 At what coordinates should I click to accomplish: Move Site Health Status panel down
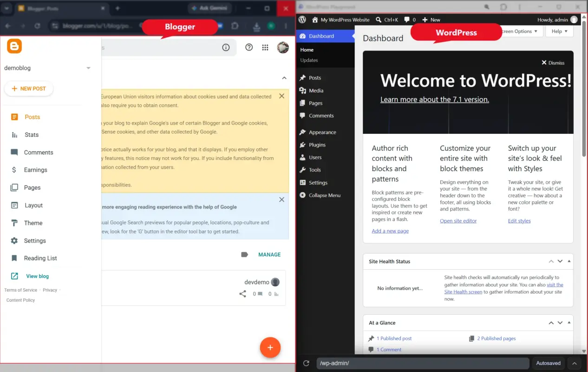pyautogui.click(x=560, y=261)
